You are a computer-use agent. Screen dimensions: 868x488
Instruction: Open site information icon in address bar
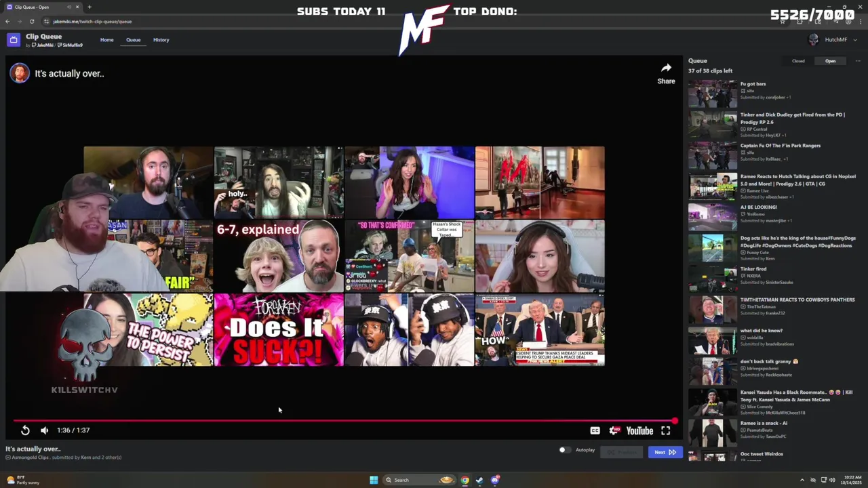[x=46, y=21]
